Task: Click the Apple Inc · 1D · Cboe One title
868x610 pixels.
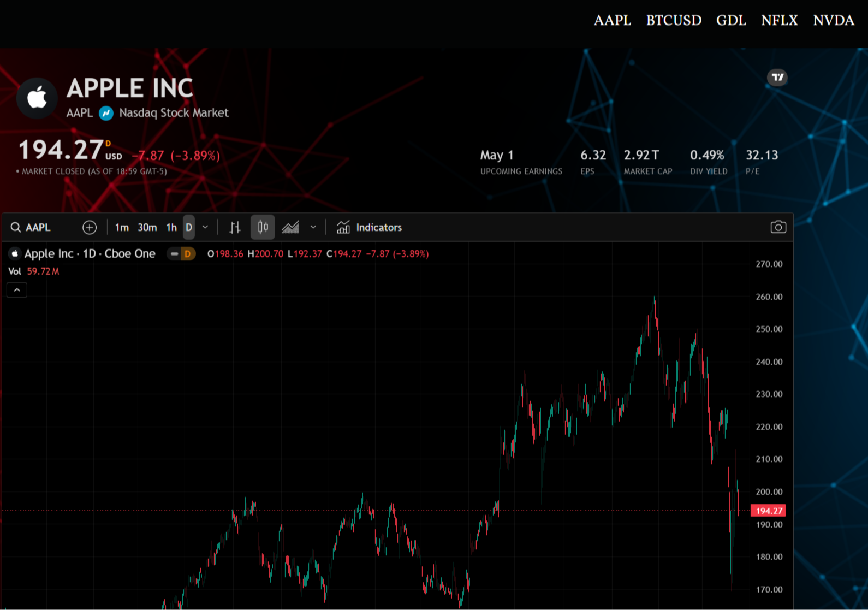Action: [90, 254]
